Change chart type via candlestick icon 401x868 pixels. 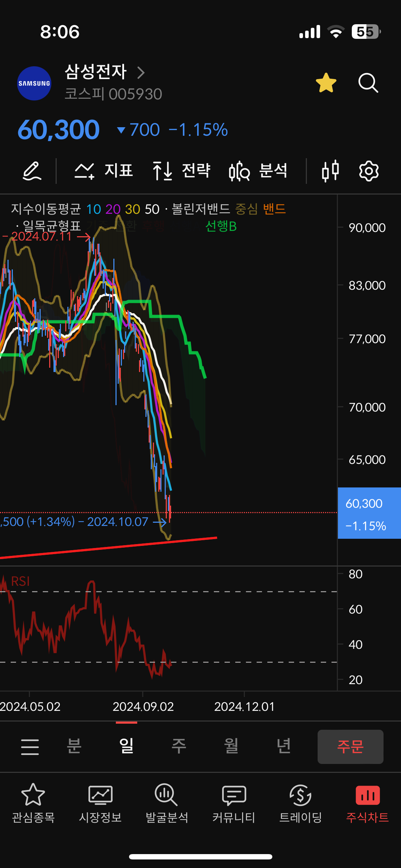tap(330, 171)
